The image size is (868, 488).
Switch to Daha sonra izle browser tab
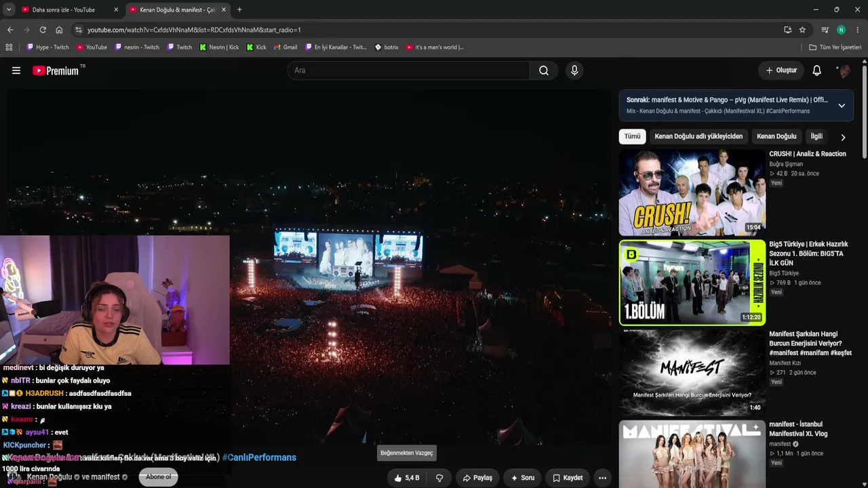[64, 9]
